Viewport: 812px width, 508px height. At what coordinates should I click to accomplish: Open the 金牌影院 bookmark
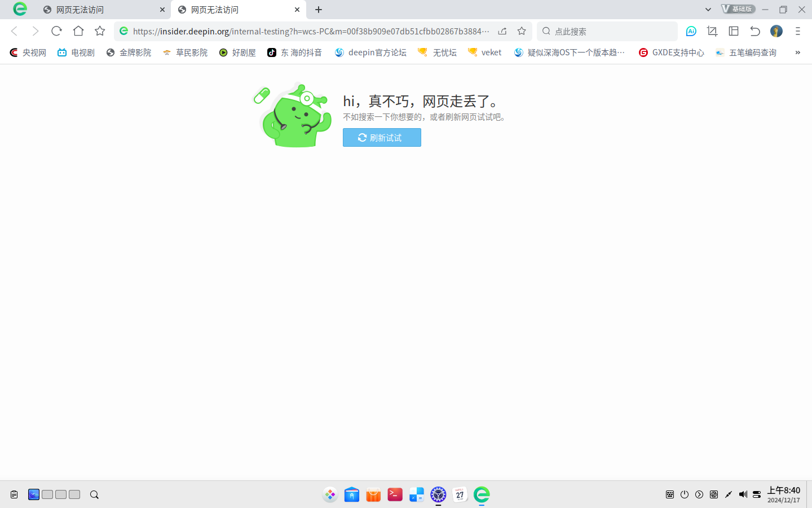129,52
